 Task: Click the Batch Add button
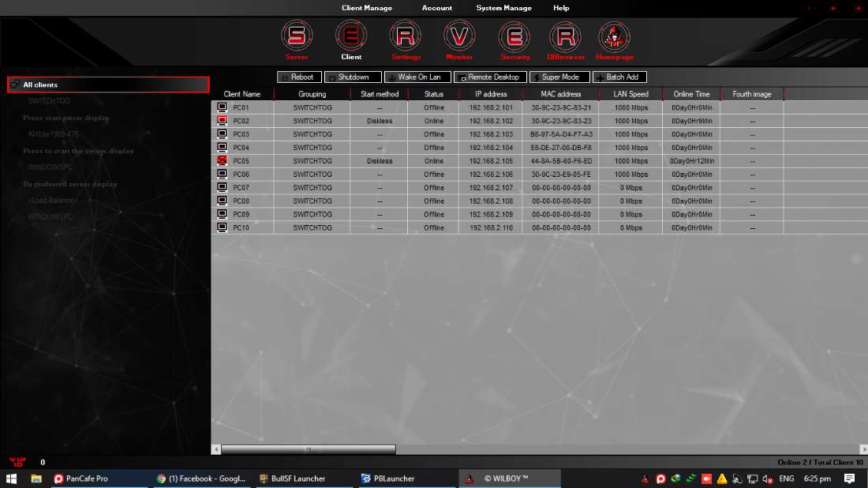pyautogui.click(x=619, y=77)
